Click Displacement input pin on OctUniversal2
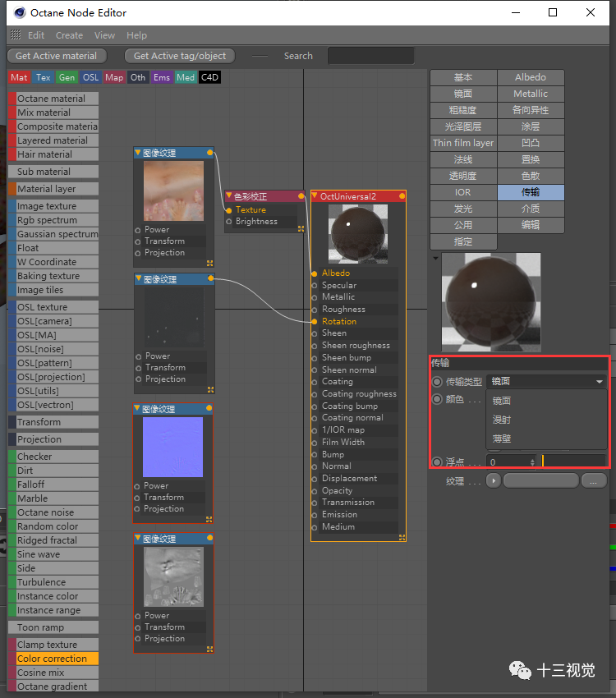Image resolution: width=616 pixels, height=698 pixels. pos(315,479)
